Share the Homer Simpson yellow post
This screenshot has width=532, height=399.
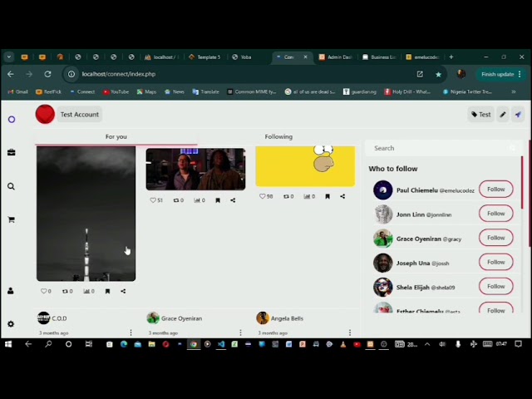pos(342,196)
